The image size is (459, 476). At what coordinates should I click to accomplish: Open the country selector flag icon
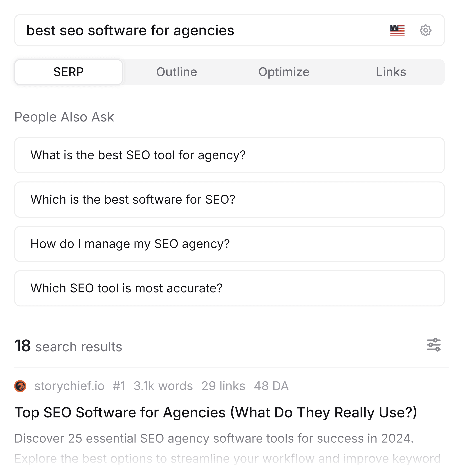(397, 30)
